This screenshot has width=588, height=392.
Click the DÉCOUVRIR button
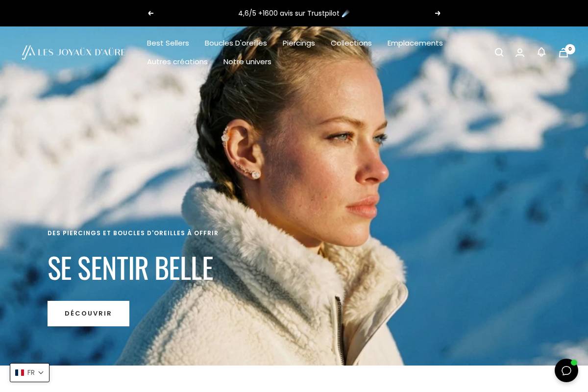[88, 314]
